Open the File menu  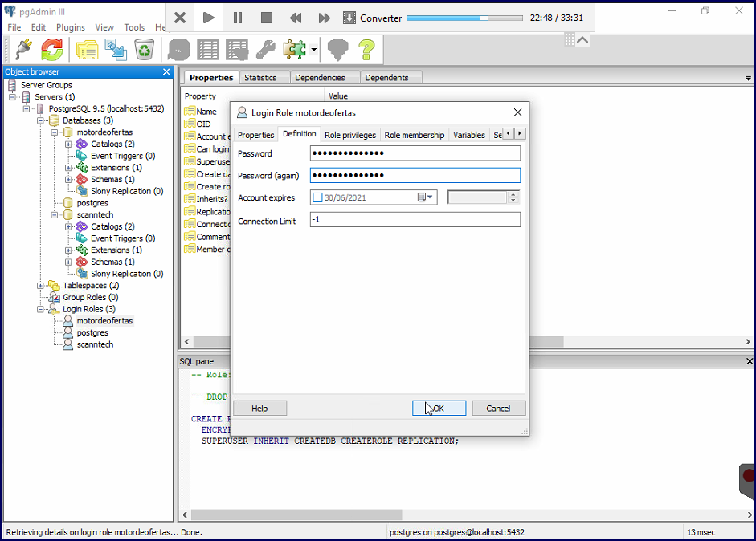click(x=14, y=27)
